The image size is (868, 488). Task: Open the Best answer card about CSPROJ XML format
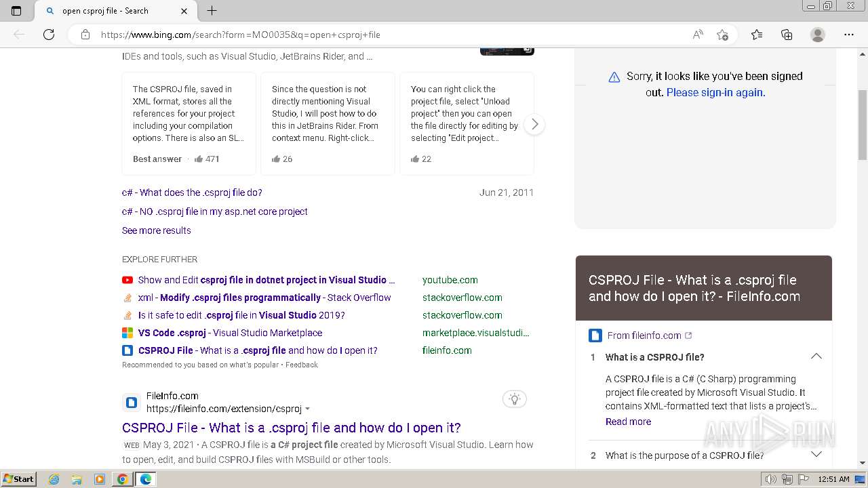click(189, 124)
